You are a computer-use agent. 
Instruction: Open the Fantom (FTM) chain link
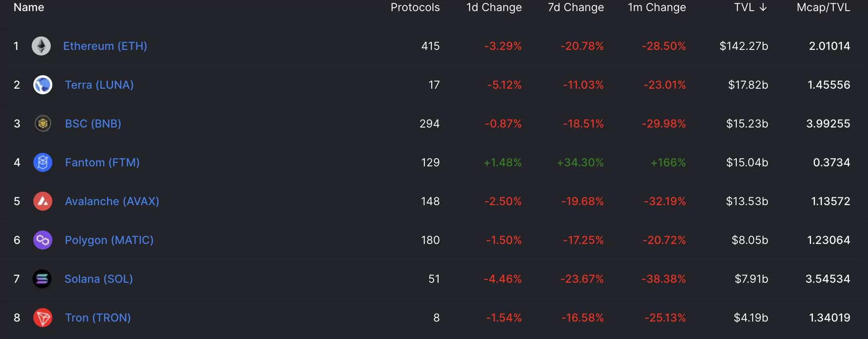coord(102,162)
